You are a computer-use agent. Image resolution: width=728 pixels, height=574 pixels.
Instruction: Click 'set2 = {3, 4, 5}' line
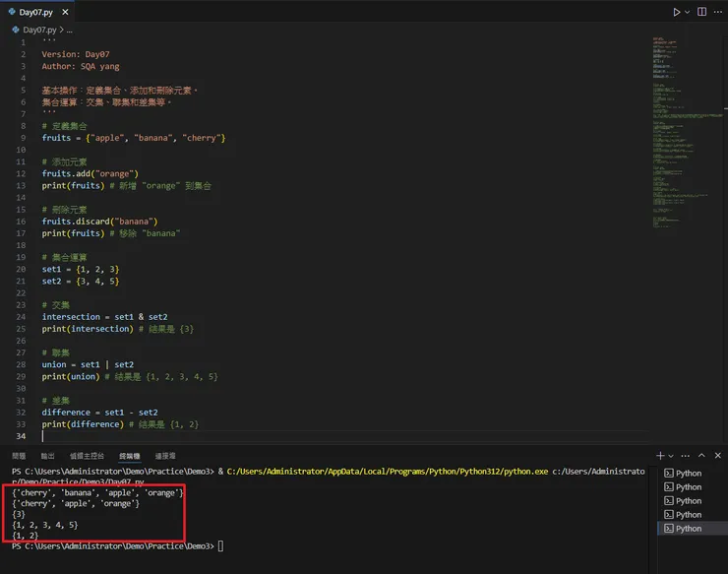coord(81,282)
